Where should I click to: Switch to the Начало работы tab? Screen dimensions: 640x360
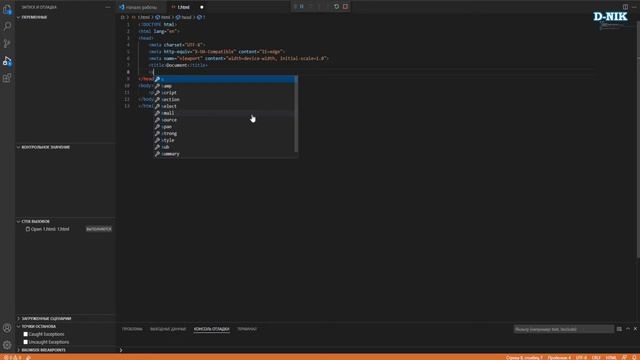pos(141,7)
